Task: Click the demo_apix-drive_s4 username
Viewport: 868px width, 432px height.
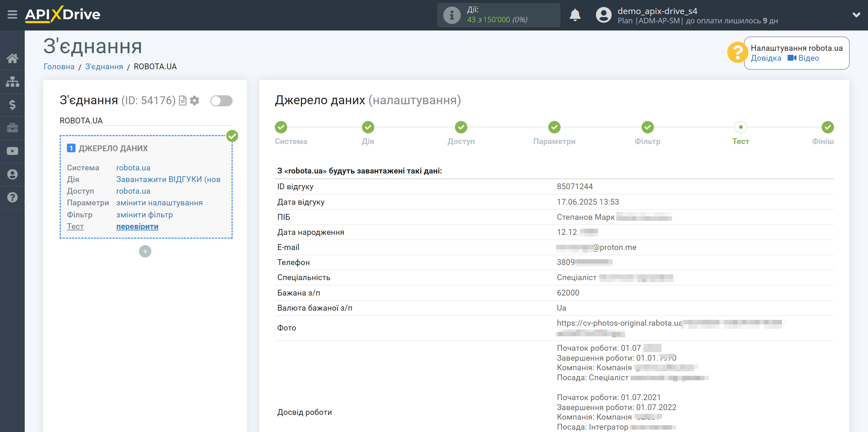Action: coord(657,11)
